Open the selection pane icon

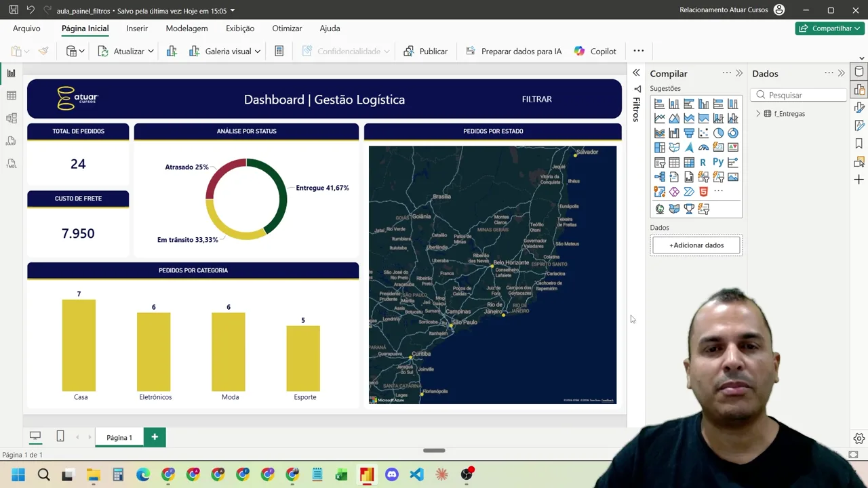coord(859,162)
